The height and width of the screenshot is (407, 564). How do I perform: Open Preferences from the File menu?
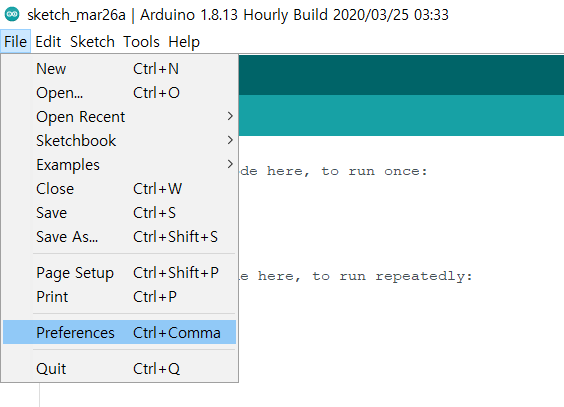point(119,332)
